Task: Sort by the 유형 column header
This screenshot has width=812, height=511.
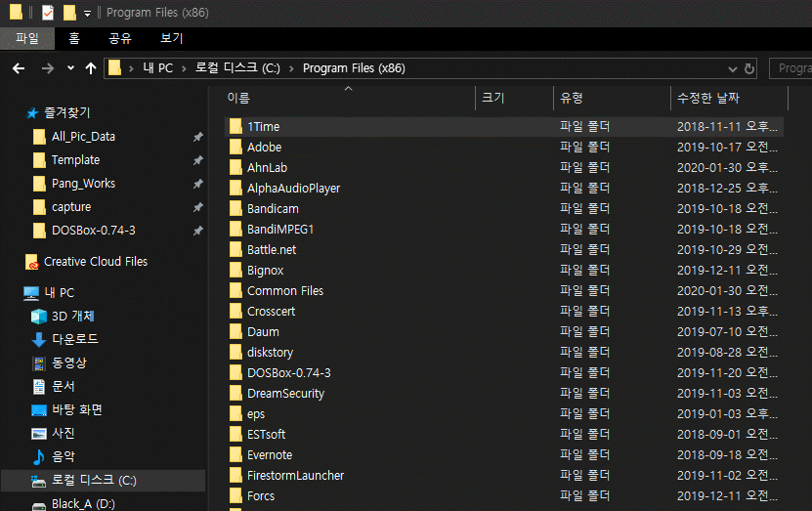Action: coord(572,98)
